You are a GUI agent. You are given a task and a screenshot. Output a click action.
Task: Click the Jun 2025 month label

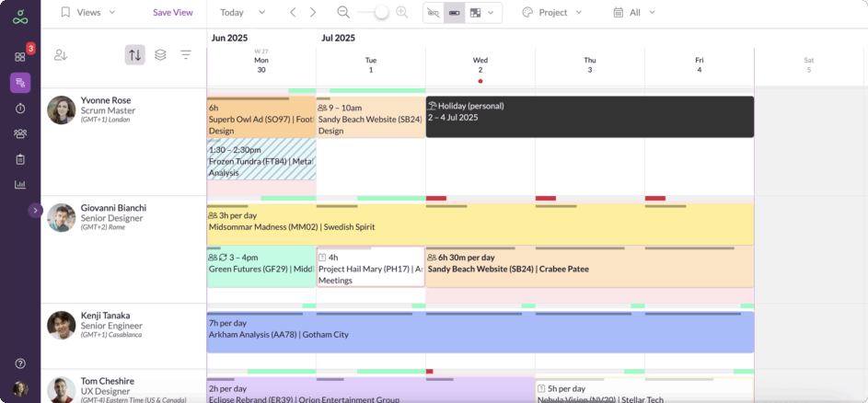click(x=230, y=39)
